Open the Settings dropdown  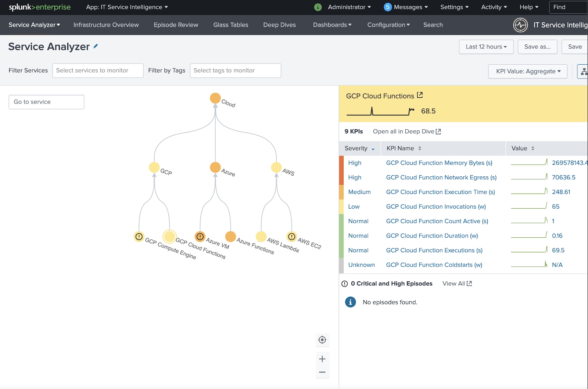pyautogui.click(x=454, y=7)
